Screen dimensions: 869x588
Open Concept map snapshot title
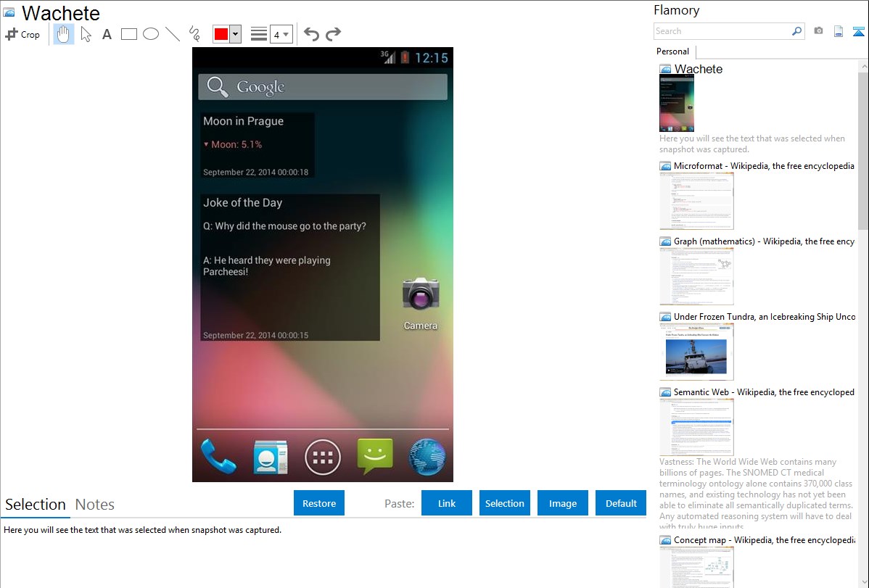coord(764,539)
